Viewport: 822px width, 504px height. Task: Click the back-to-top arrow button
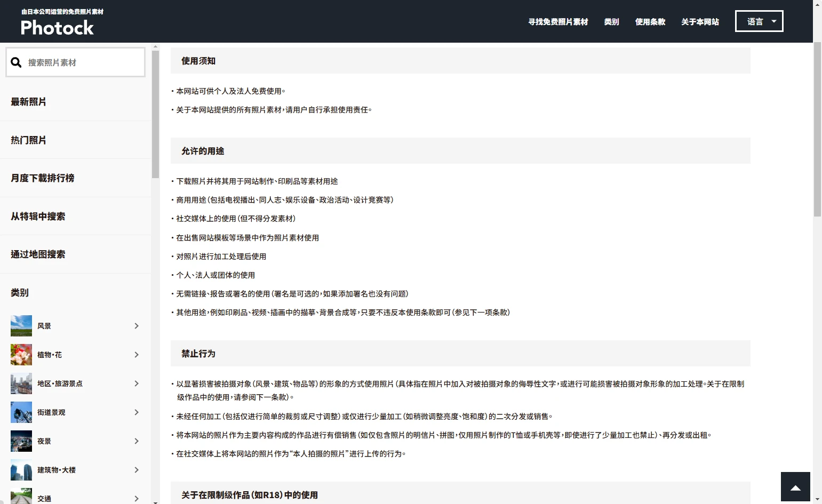(795, 487)
